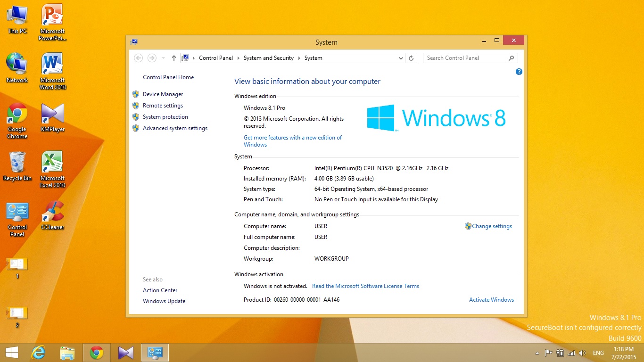
Task: Click the Windows Start button
Action: (x=12, y=353)
